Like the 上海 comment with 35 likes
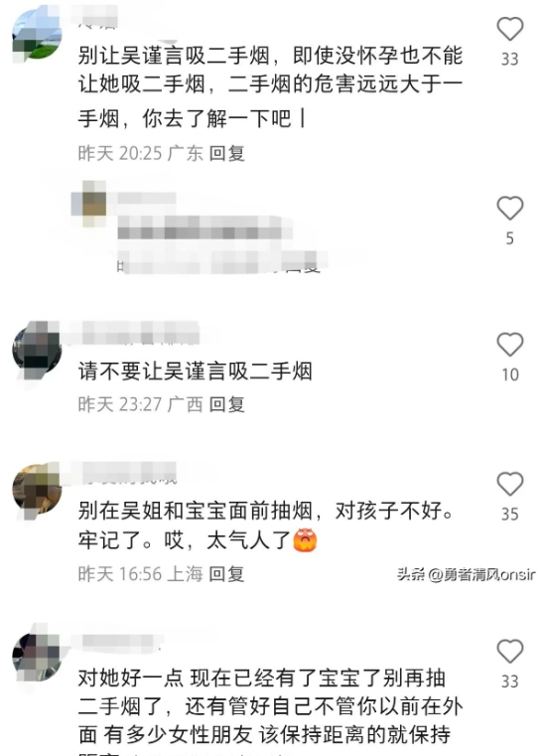The image size is (541, 756). pyautogui.click(x=509, y=484)
